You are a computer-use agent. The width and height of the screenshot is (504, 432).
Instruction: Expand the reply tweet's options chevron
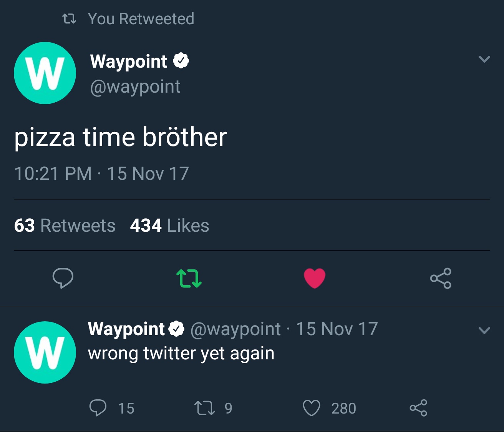tap(484, 330)
